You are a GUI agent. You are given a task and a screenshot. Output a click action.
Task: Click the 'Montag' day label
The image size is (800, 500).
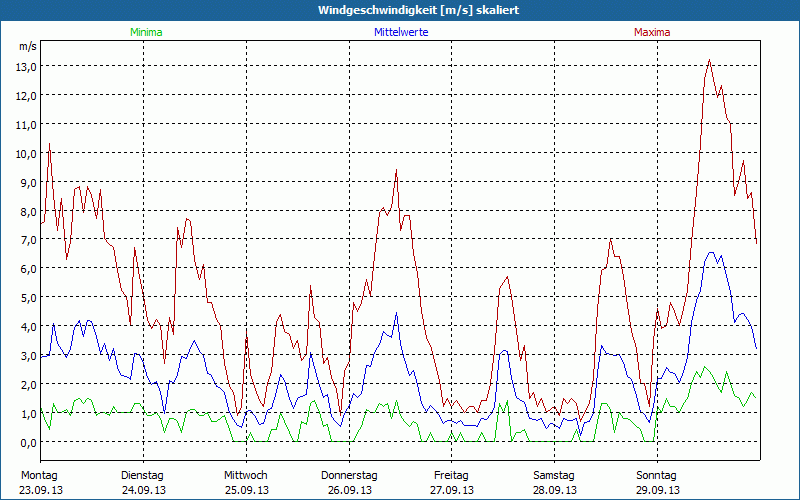coord(39,476)
